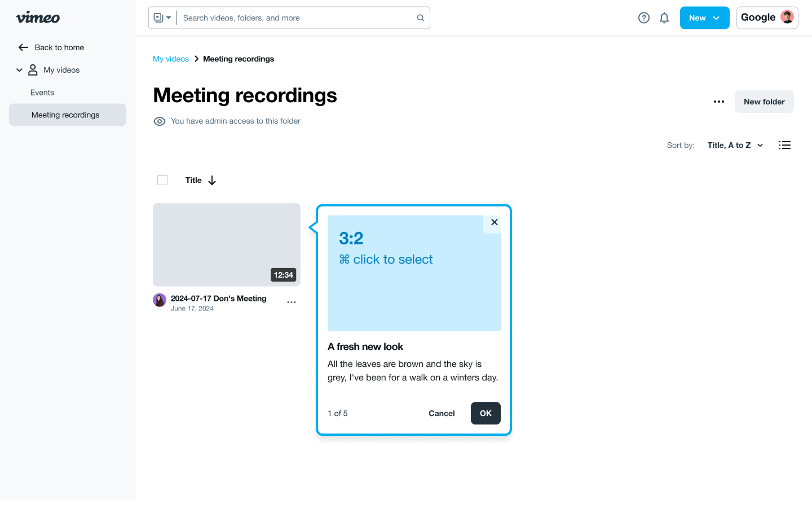Open video options for Don's Meeting
This screenshot has width=812, height=508.
(x=291, y=303)
